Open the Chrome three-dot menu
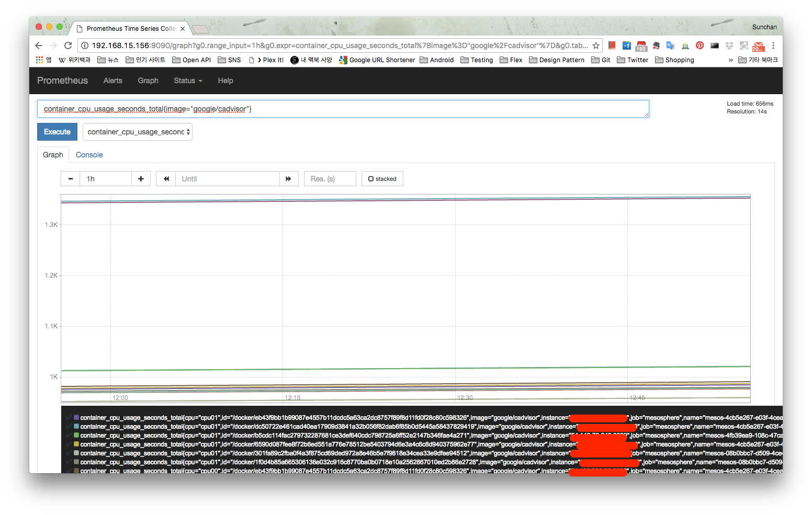This screenshot has width=812, height=515. pyautogui.click(x=773, y=45)
